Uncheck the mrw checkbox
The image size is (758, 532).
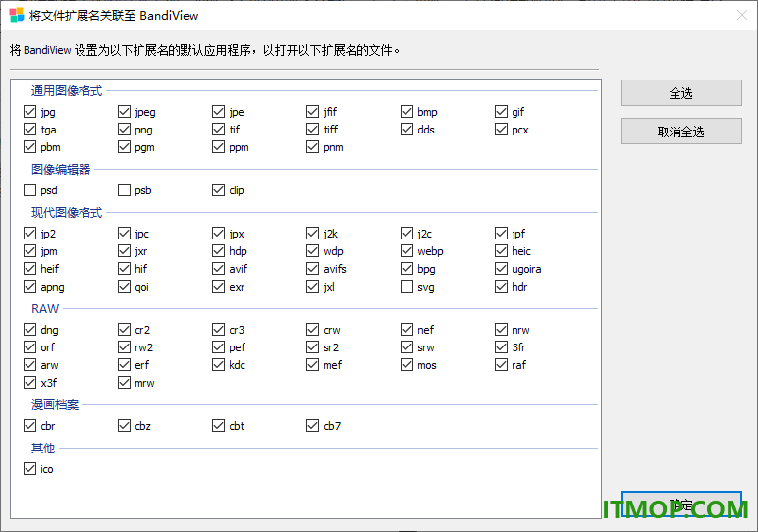click(x=125, y=383)
